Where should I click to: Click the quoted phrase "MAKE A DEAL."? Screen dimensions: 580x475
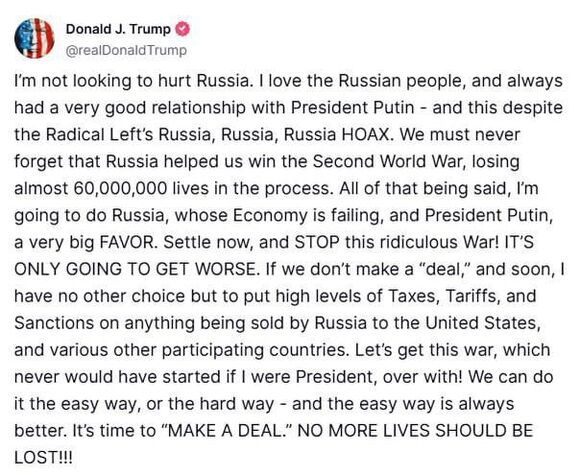coord(227,430)
